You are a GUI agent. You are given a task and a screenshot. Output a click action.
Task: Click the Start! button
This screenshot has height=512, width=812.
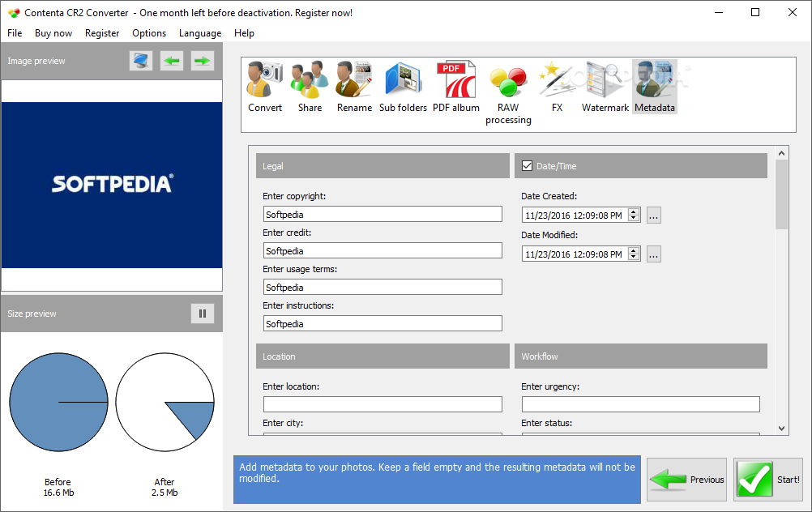point(768,480)
